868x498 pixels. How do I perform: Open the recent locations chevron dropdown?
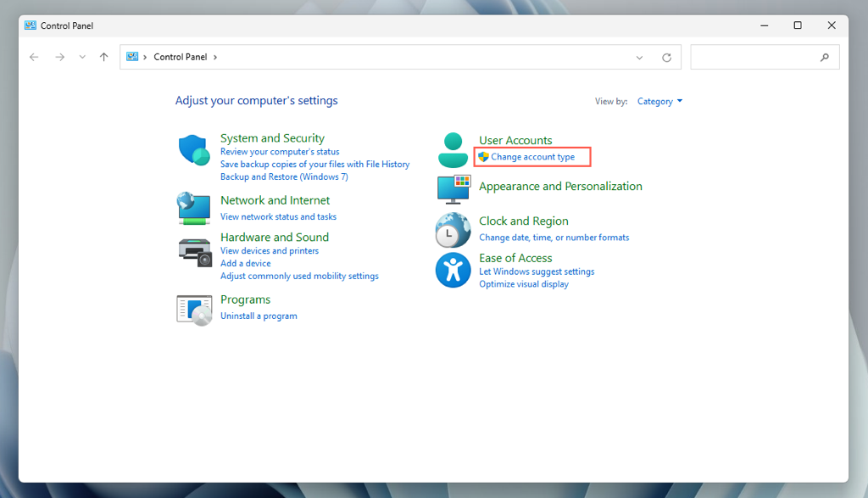coord(82,57)
